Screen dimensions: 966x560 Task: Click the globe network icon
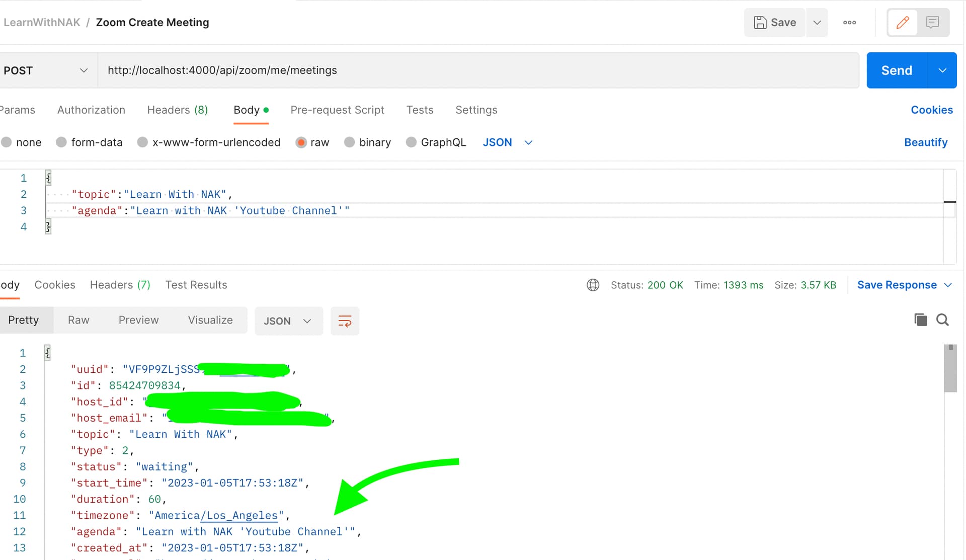(x=593, y=285)
